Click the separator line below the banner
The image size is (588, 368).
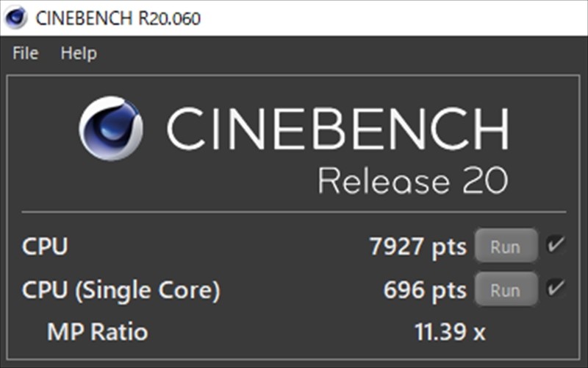293,212
